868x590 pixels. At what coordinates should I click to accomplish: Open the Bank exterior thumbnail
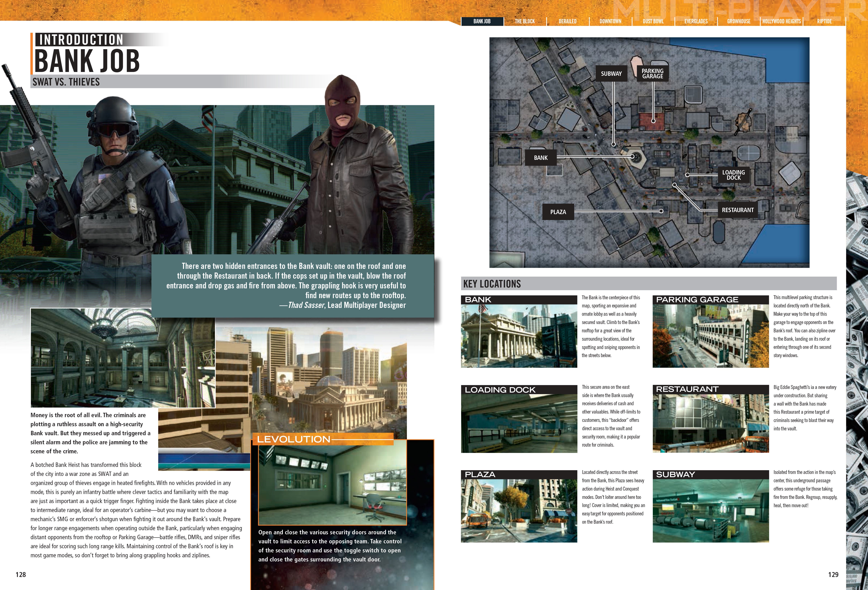click(x=519, y=336)
